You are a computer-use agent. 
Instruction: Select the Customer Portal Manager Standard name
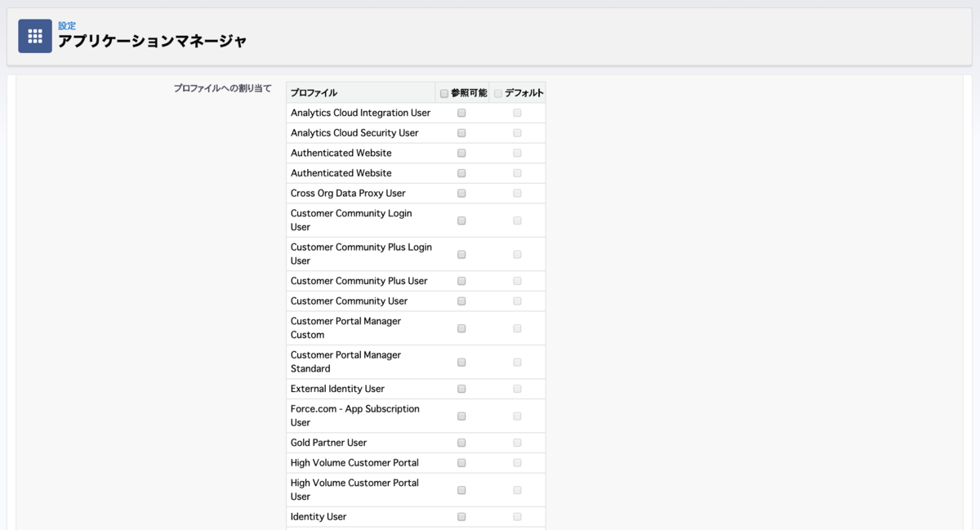point(345,362)
